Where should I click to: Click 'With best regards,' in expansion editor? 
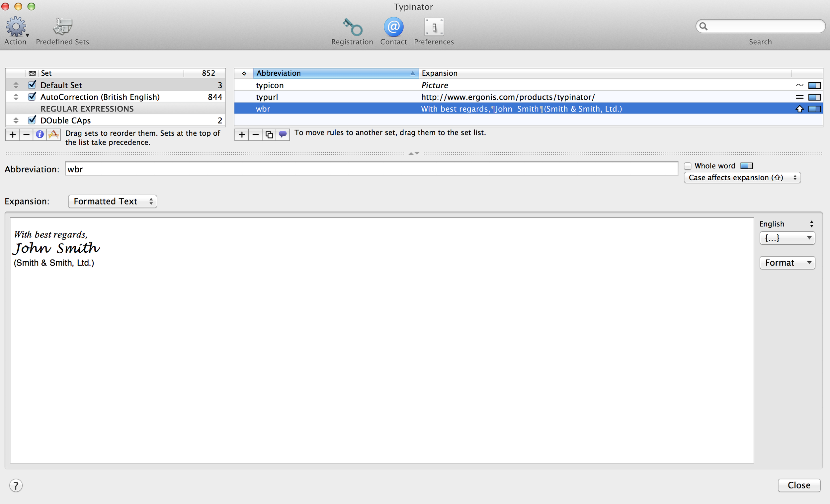(50, 234)
